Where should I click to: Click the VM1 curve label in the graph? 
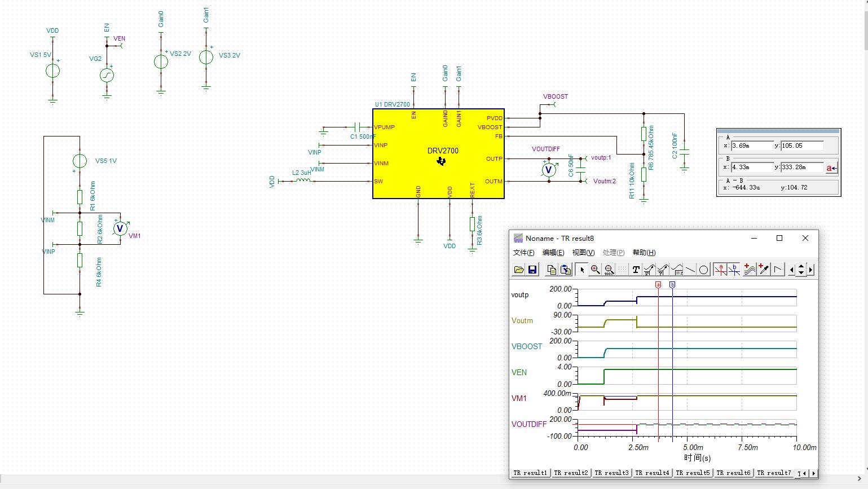coord(519,398)
